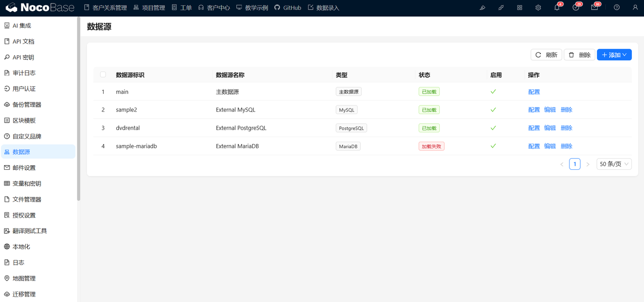Open the UI editor pen icon
The height and width of the screenshot is (302, 644).
tap(482, 8)
